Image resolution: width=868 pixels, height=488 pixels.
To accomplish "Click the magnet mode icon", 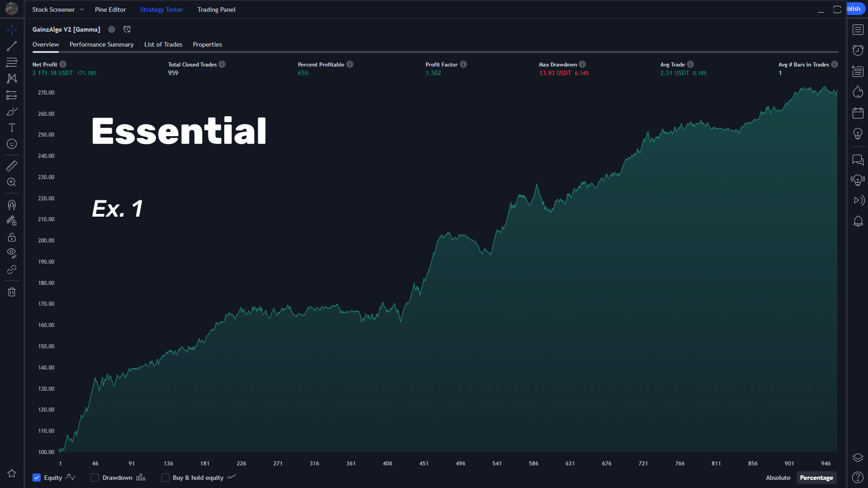I will (12, 205).
